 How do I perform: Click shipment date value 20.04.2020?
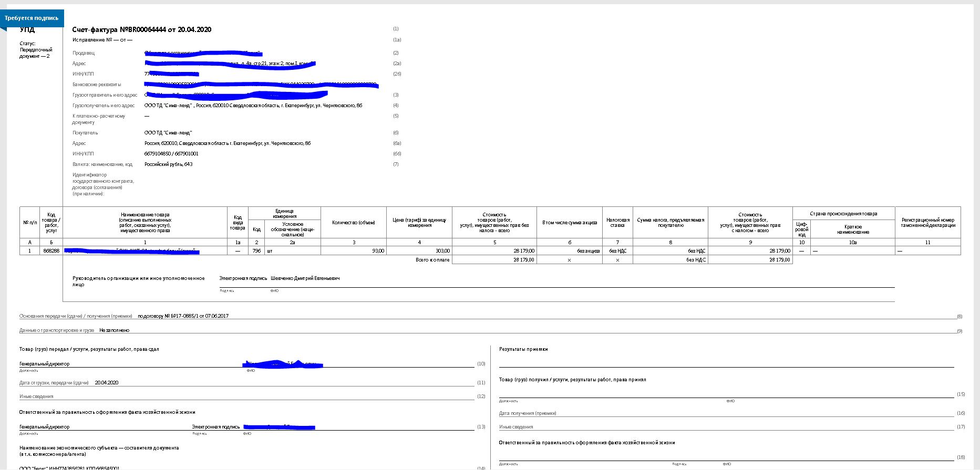pyautogui.click(x=106, y=383)
